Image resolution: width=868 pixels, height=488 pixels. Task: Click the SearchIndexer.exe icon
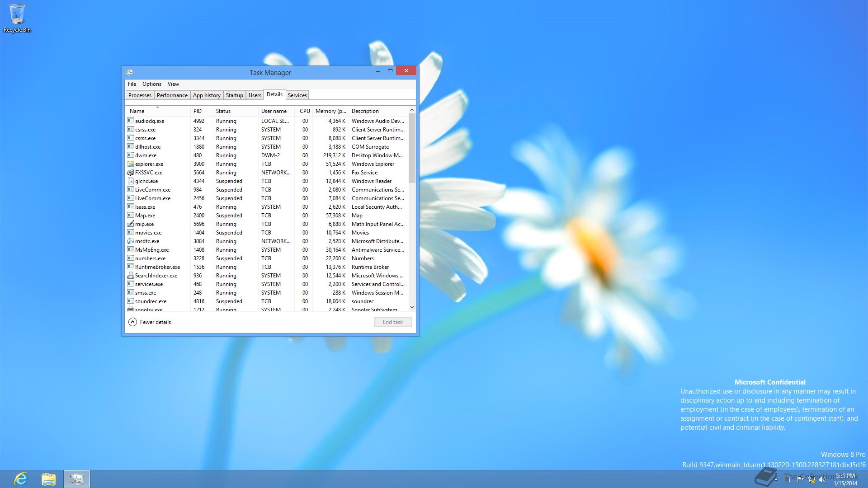point(130,275)
